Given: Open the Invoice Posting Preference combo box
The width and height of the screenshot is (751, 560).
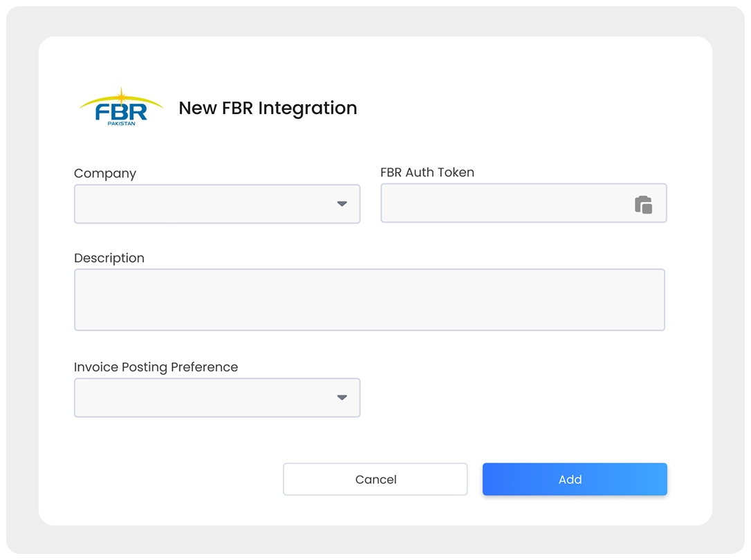Looking at the screenshot, I should click(217, 398).
